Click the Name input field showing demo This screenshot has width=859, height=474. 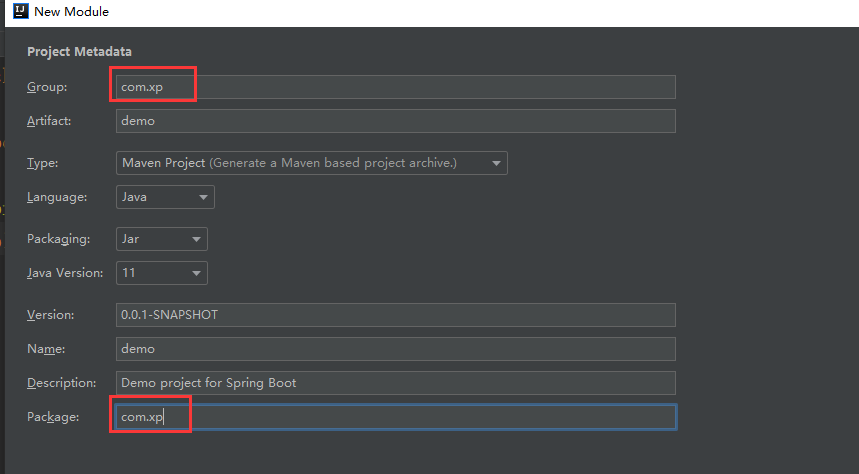(396, 349)
